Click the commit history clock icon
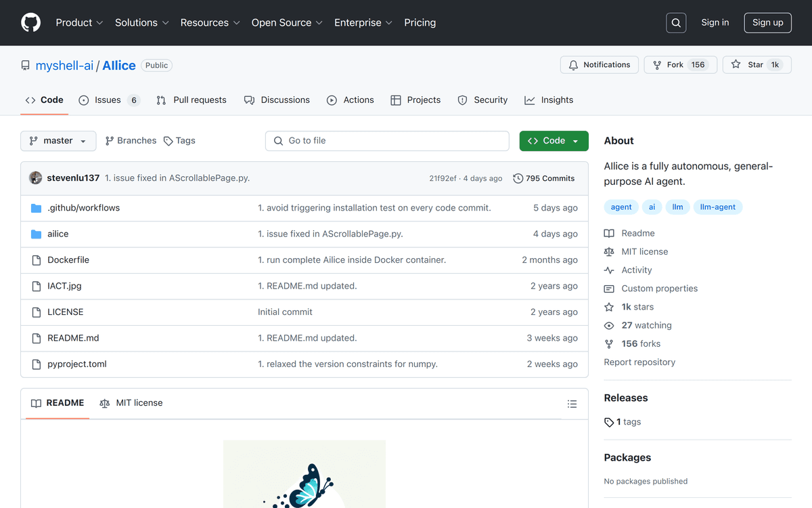The image size is (812, 508). coord(518,179)
